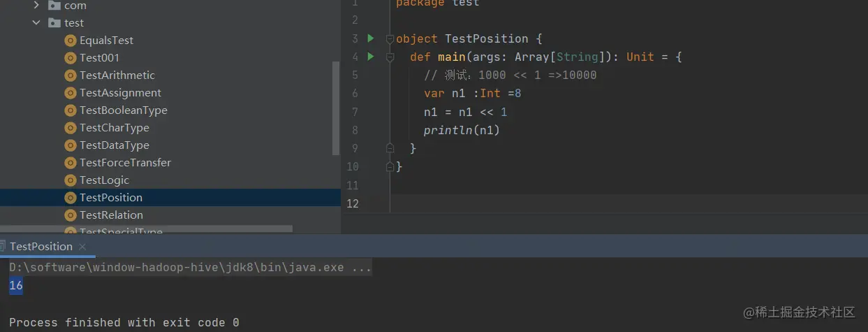This screenshot has width=868, height=332.
Task: Click Scala object icon beside EqualsTest
Action: click(70, 41)
